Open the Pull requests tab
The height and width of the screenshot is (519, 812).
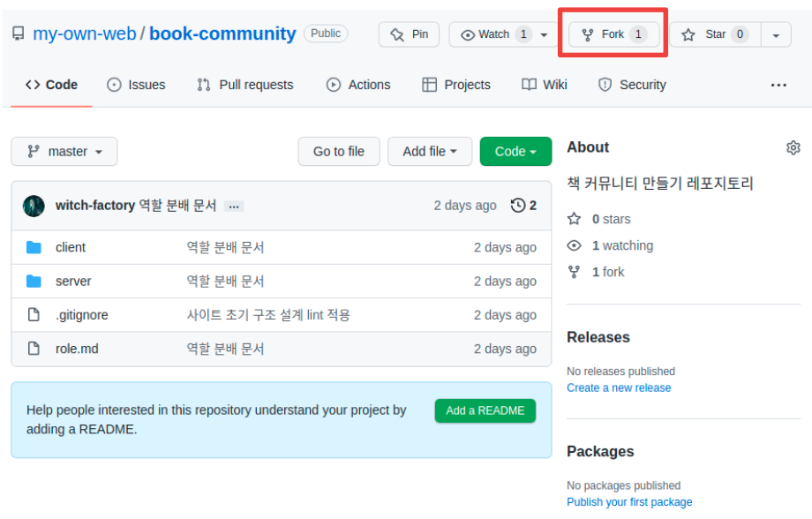[245, 85]
